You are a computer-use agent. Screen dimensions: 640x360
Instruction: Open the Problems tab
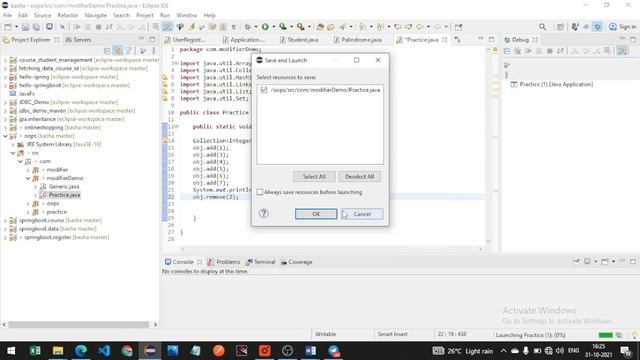223,262
